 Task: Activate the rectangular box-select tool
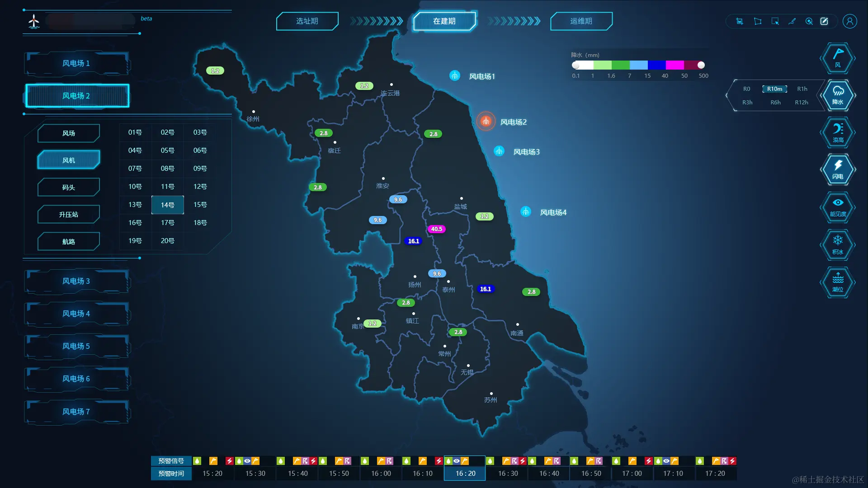pos(775,21)
